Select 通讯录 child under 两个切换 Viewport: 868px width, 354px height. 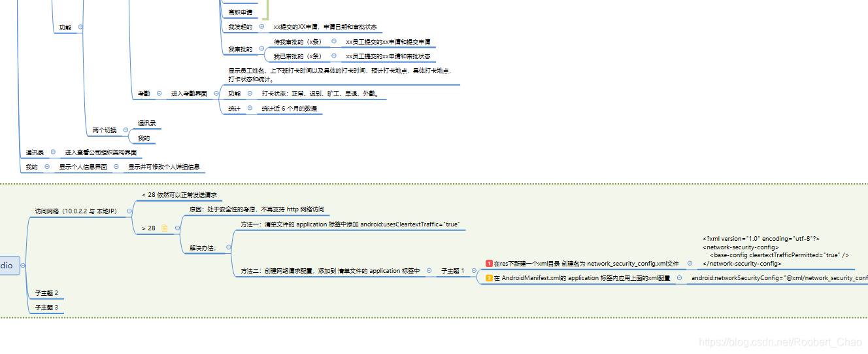(x=147, y=122)
